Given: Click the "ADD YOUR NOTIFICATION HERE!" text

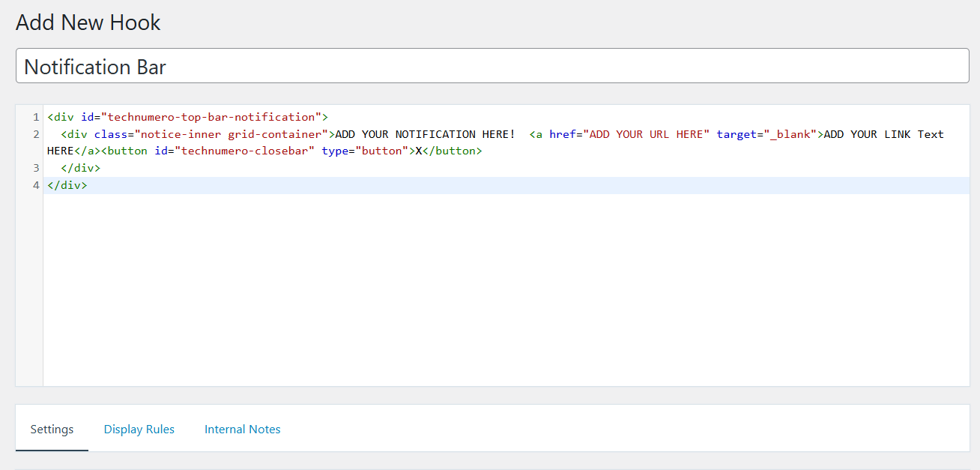Looking at the screenshot, I should [425, 134].
